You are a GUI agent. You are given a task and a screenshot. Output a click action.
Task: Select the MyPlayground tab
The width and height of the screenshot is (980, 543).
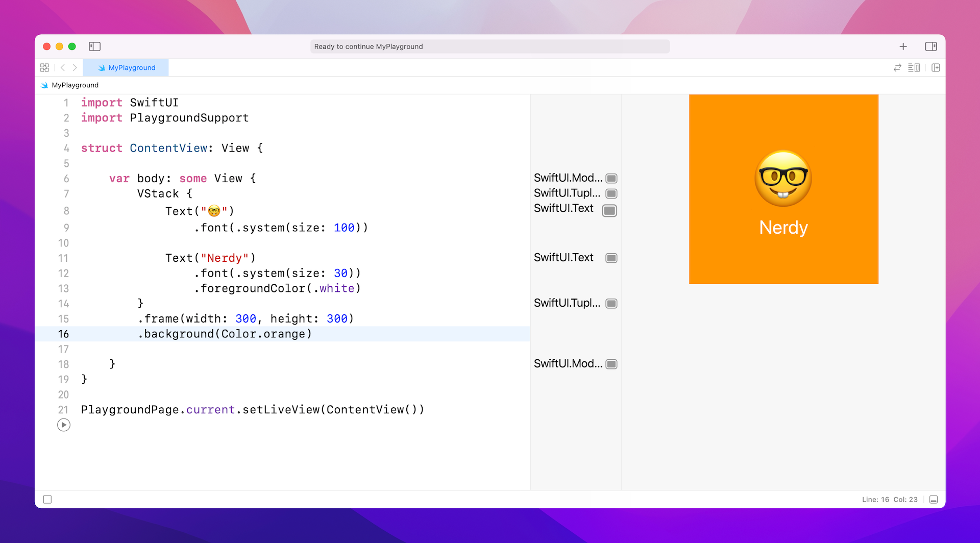click(x=126, y=67)
